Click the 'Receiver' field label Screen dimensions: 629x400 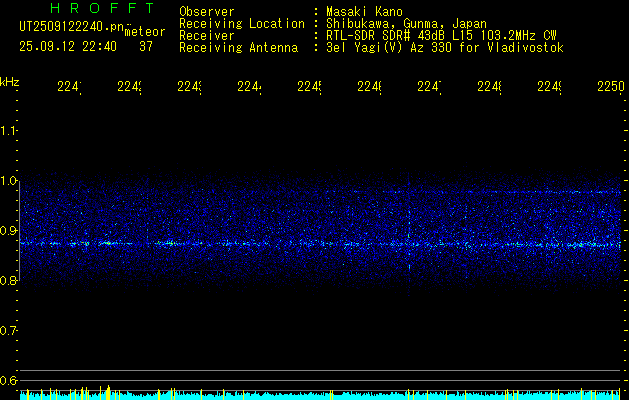point(207,36)
